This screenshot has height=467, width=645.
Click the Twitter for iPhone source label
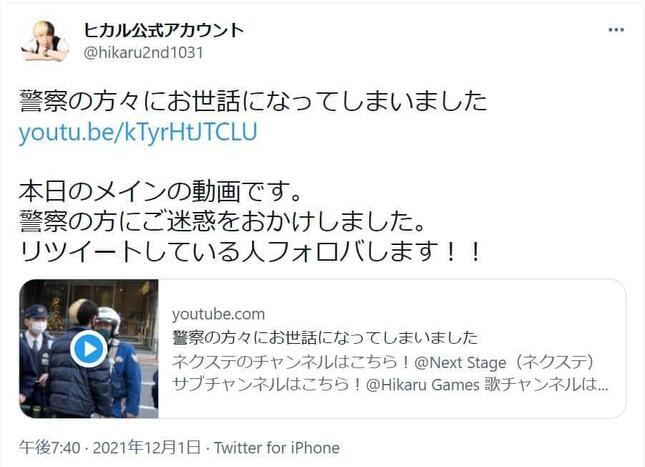277,447
